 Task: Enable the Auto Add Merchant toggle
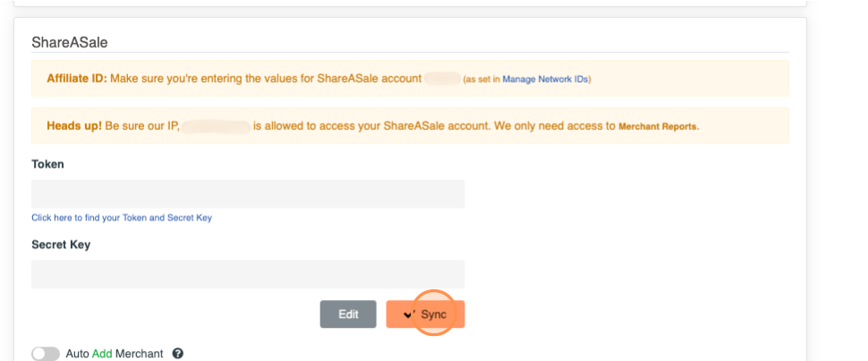point(46,354)
